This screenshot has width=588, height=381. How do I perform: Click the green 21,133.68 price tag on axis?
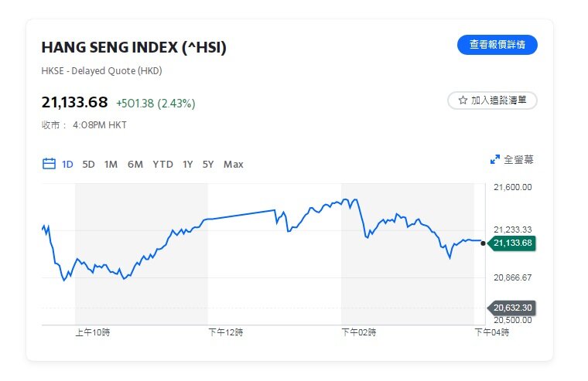tap(513, 243)
